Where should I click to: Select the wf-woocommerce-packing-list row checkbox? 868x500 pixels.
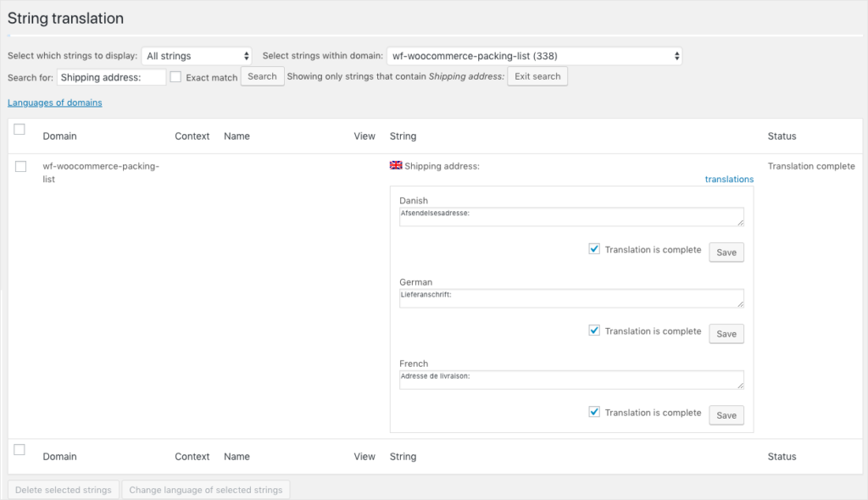(21, 167)
